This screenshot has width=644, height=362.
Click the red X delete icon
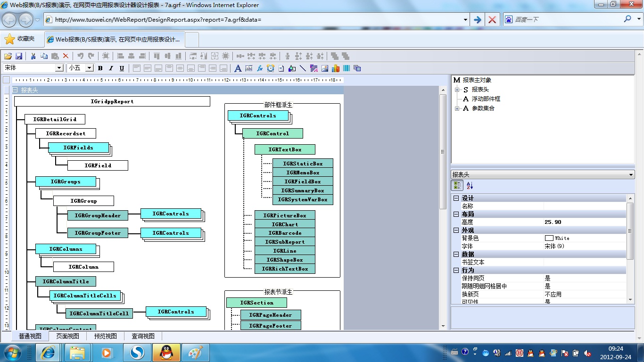click(x=66, y=56)
